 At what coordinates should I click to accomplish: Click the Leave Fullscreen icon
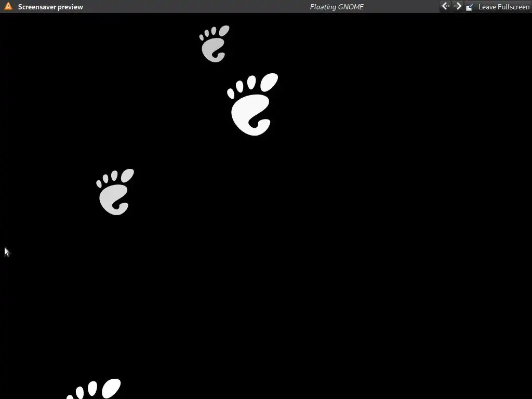click(x=470, y=7)
